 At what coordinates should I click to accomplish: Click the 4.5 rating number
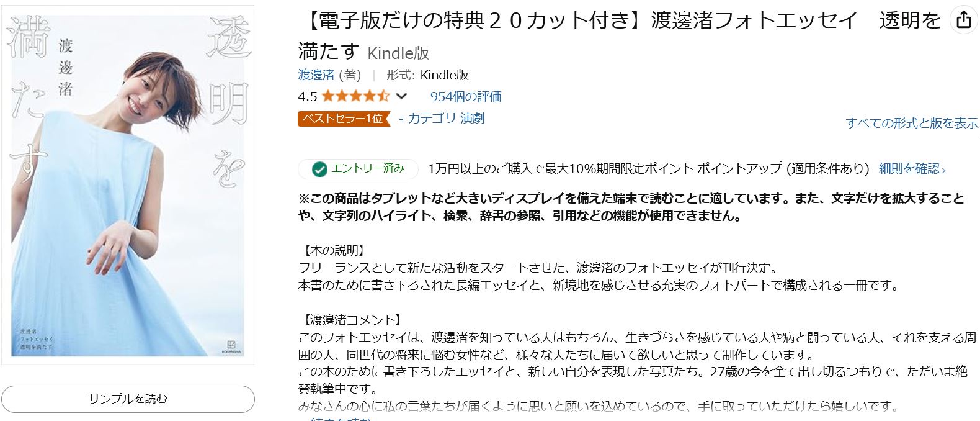(x=307, y=96)
